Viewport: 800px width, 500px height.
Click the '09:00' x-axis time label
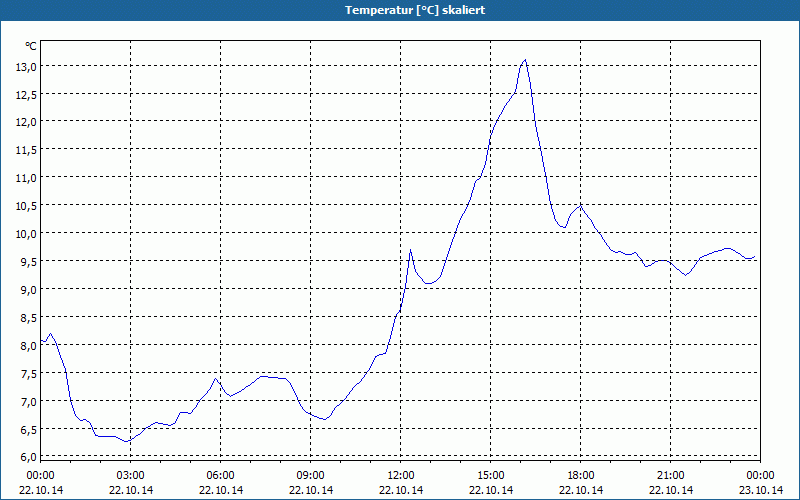pyautogui.click(x=311, y=476)
